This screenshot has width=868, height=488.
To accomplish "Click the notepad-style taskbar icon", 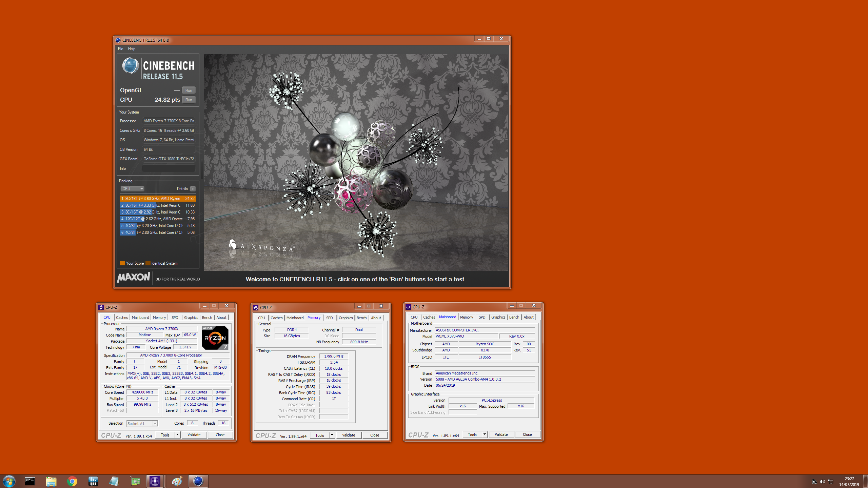I will tap(114, 481).
